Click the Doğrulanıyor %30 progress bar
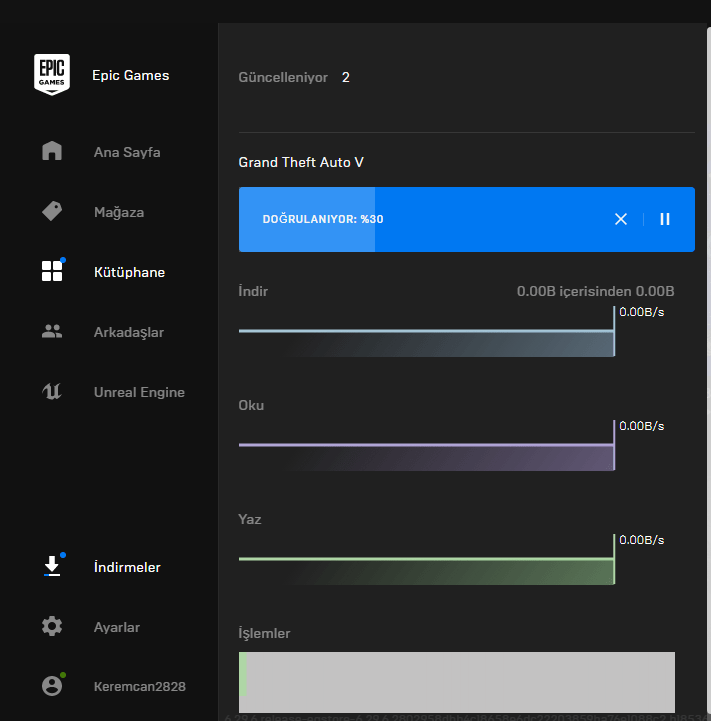The image size is (711, 721). [420, 219]
